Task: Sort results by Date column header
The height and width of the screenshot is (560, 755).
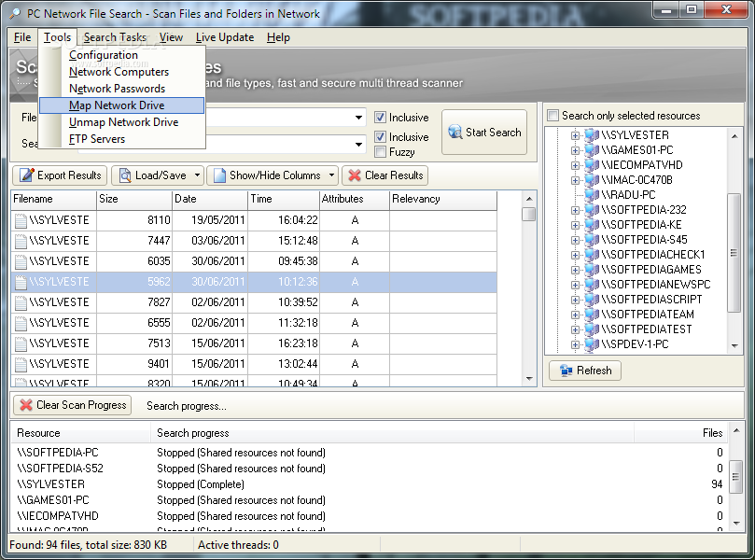Action: click(x=209, y=199)
